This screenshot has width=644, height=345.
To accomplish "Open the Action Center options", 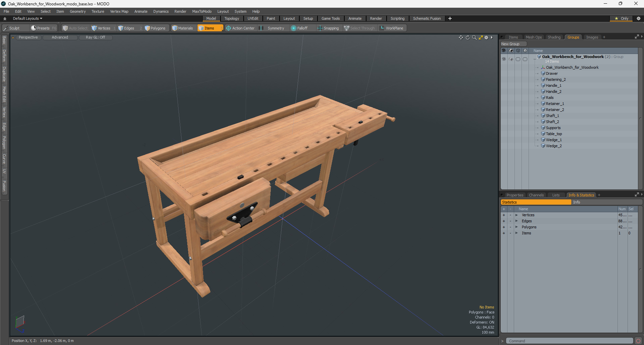I will tap(240, 28).
